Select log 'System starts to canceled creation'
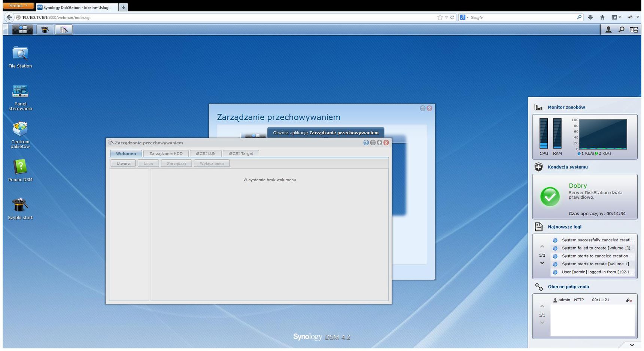Screen dimensions: 644x351 click(593, 256)
